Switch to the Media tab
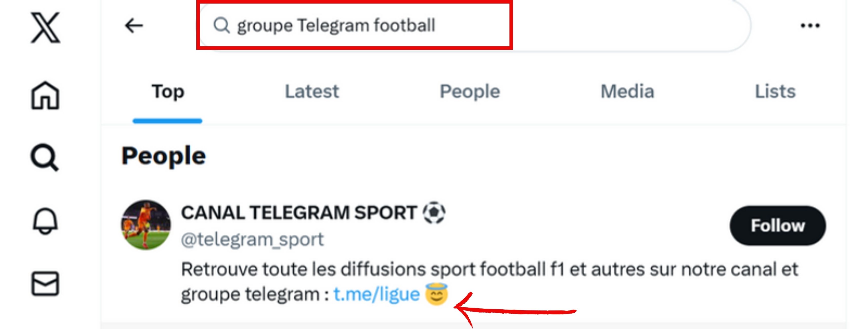 point(627,91)
